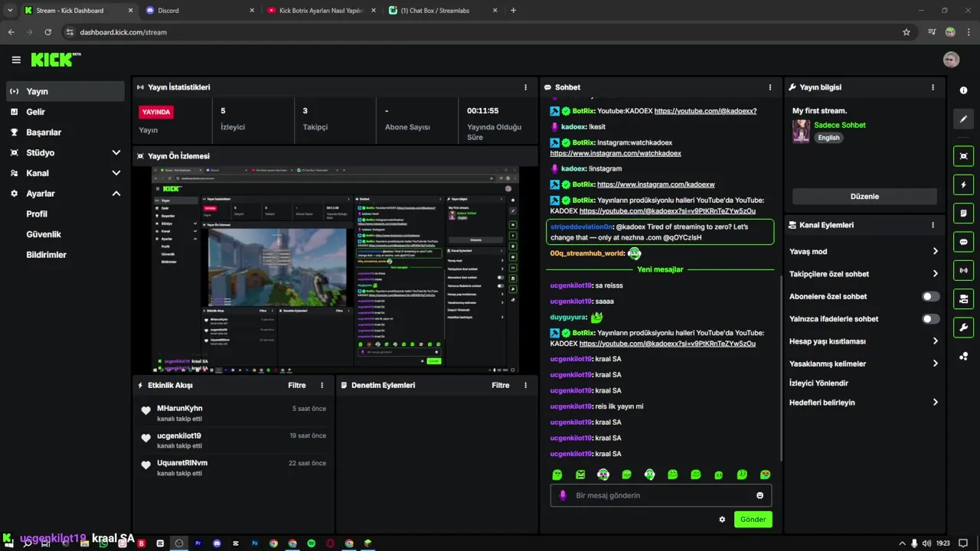
Task: Open the youtube.com/@kadoexx link in chat
Action: point(705,111)
